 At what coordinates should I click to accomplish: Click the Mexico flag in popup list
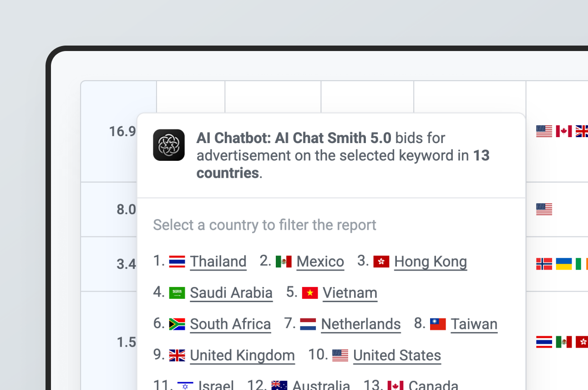pos(284,262)
